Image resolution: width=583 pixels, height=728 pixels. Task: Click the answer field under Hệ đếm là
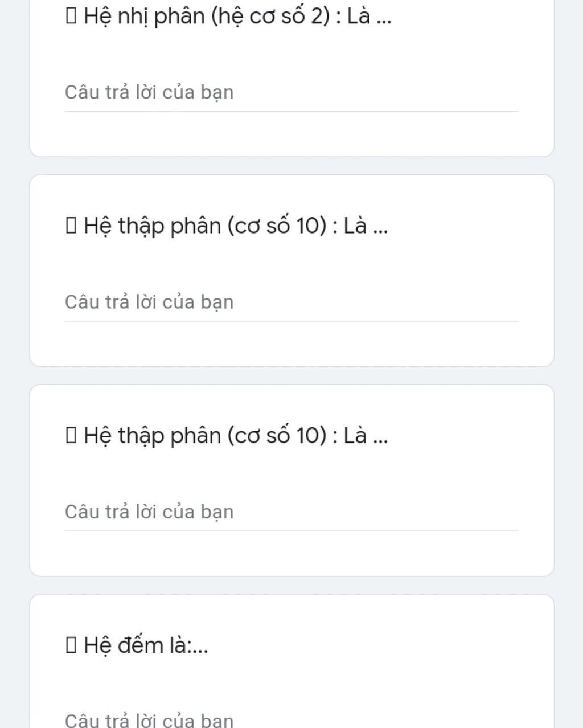pos(291,719)
